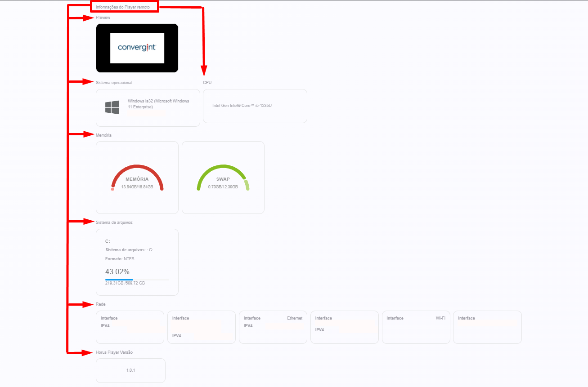Screen dimensions: 588x387
Task: Click the 'Memória' section label
Action: [x=104, y=135]
